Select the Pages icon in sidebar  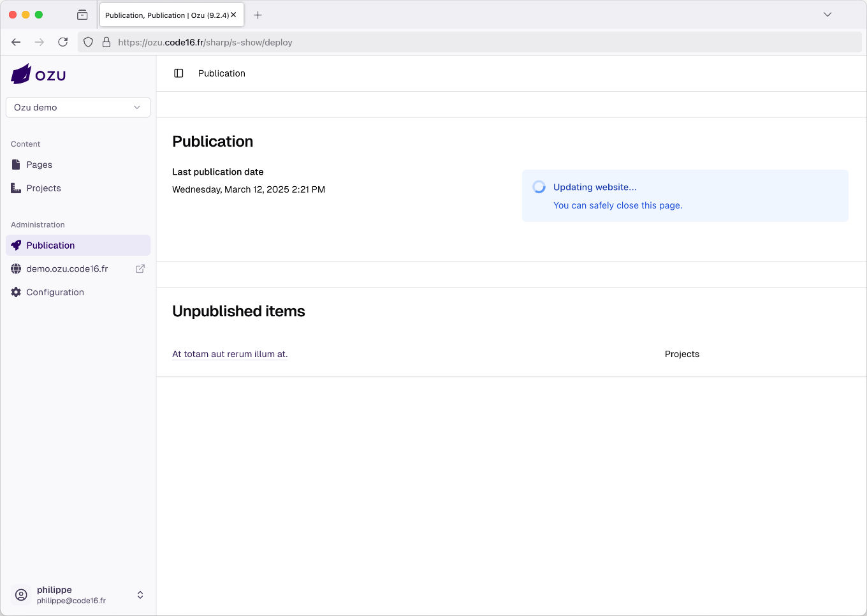pyautogui.click(x=15, y=165)
